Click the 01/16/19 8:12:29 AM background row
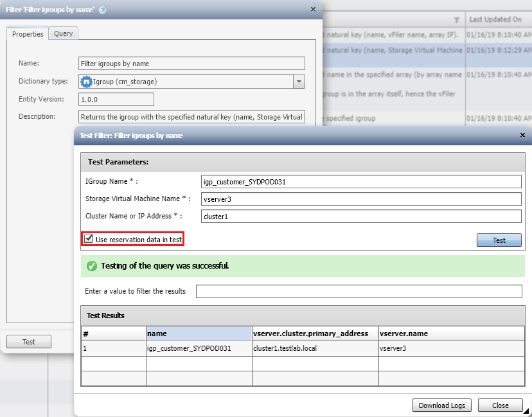 pos(427,55)
